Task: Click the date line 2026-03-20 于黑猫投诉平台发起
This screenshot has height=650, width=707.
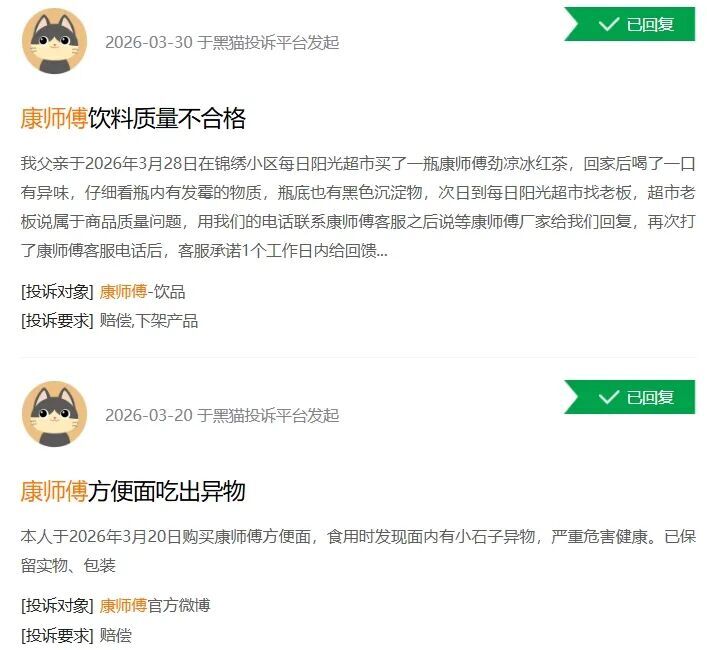Action: 222,415
